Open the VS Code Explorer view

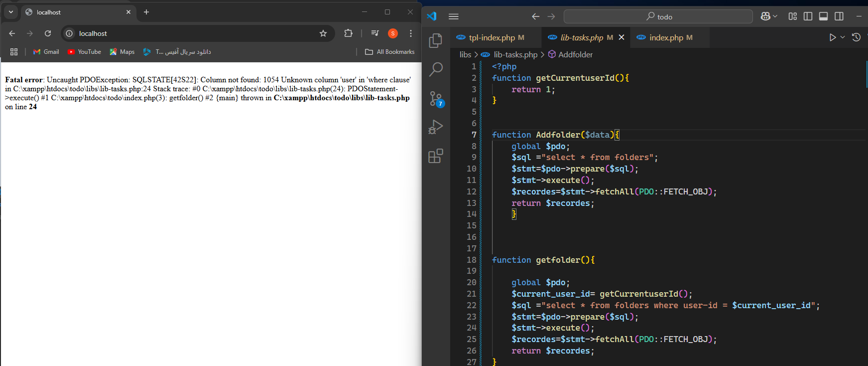(x=436, y=40)
